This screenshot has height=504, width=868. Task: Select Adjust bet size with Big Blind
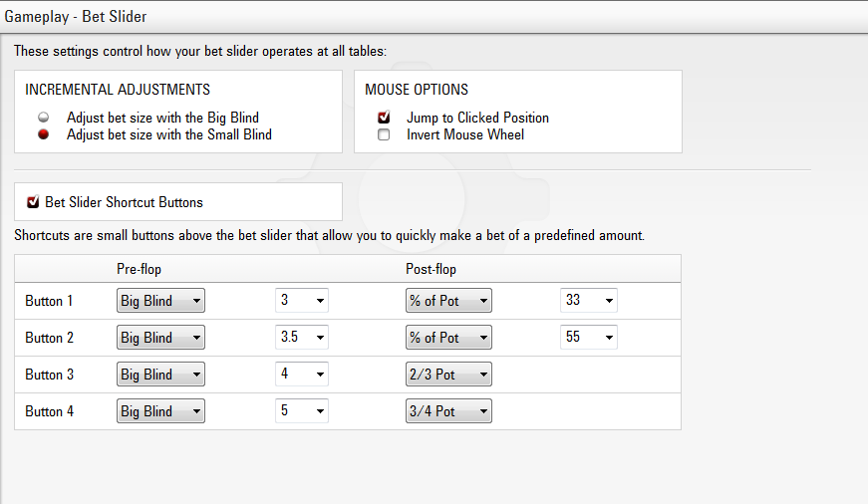tap(43, 118)
